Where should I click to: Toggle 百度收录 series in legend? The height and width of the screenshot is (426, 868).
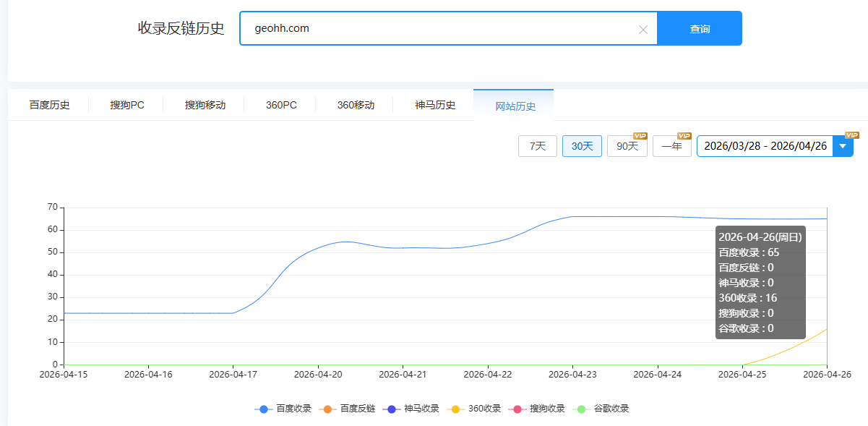pos(283,409)
